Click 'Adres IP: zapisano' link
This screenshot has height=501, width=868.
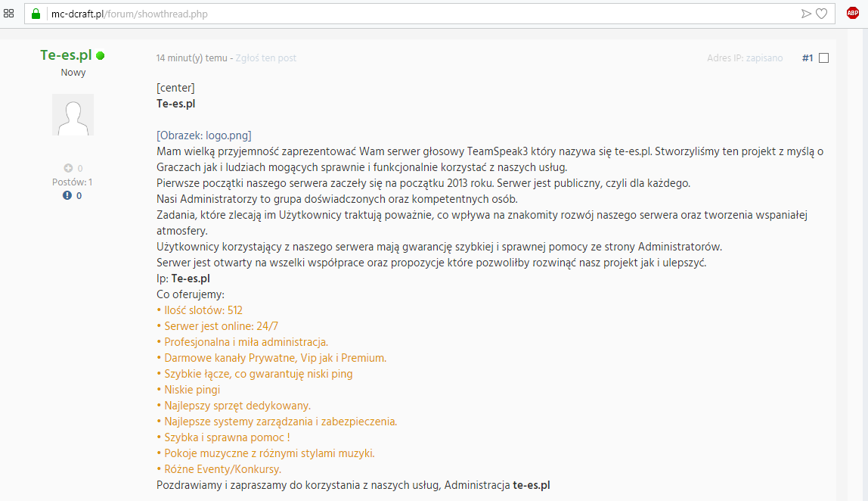745,58
